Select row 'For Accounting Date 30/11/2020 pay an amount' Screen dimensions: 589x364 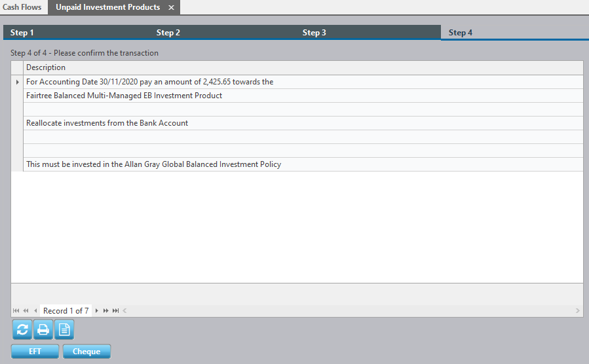303,82
